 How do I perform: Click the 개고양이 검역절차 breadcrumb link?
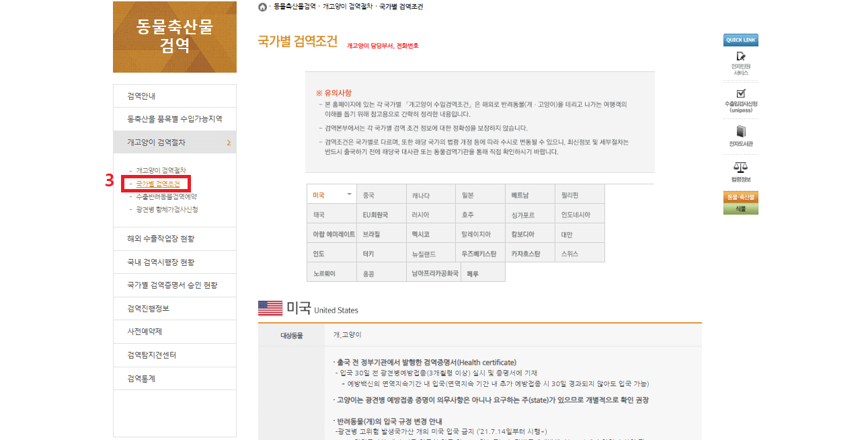click(x=348, y=7)
